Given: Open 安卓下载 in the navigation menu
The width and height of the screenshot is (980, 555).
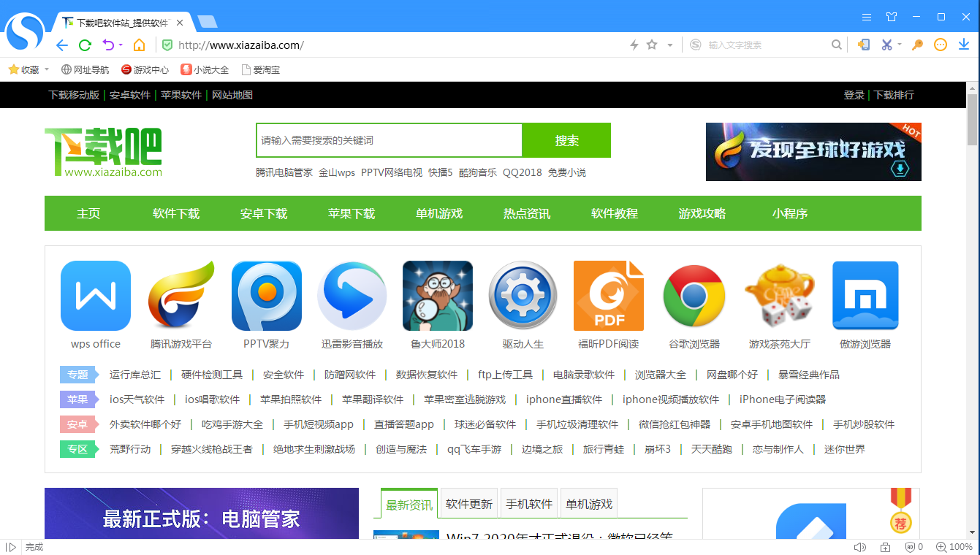Looking at the screenshot, I should pos(263,213).
